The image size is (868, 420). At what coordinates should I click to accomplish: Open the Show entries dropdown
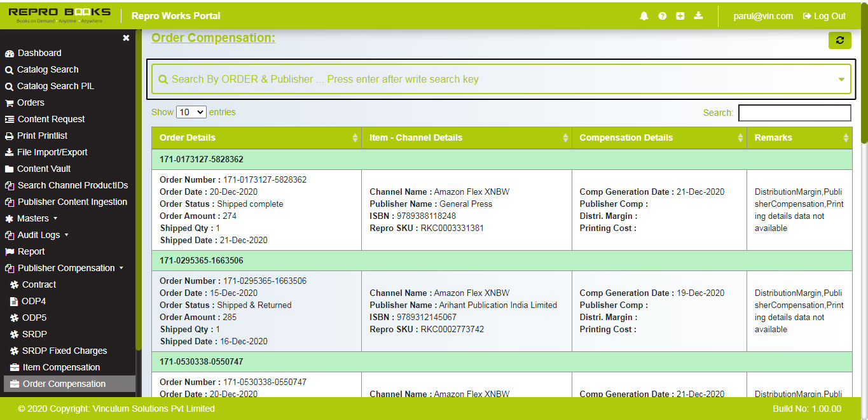pyautogui.click(x=191, y=111)
